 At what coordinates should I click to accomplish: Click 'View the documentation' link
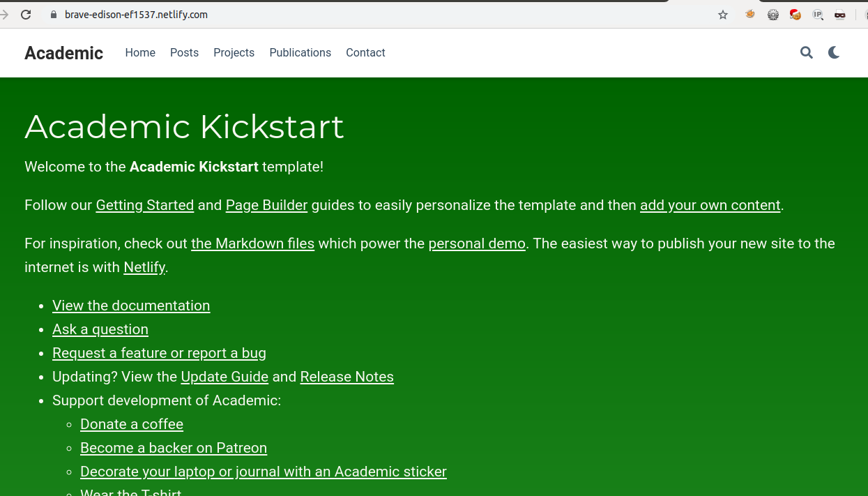pyautogui.click(x=131, y=306)
